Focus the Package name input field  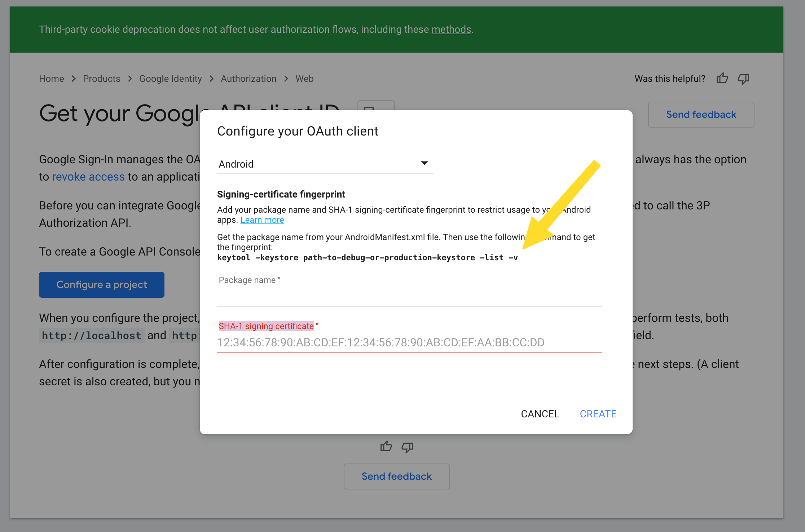pos(410,291)
